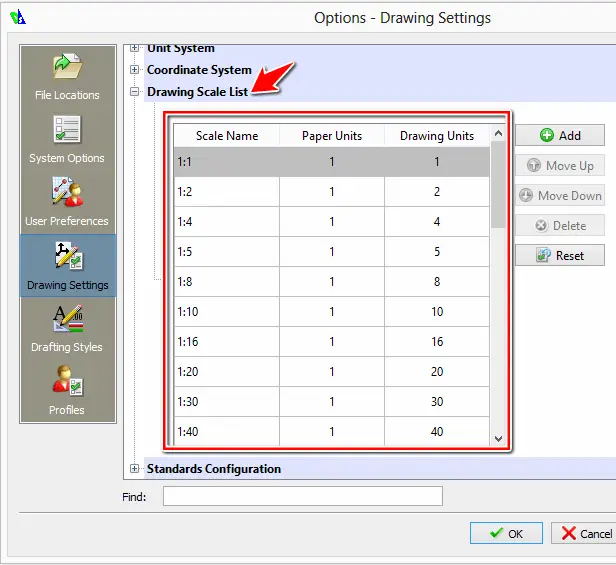
Task: Click the Delete cross icon
Action: [x=541, y=226]
